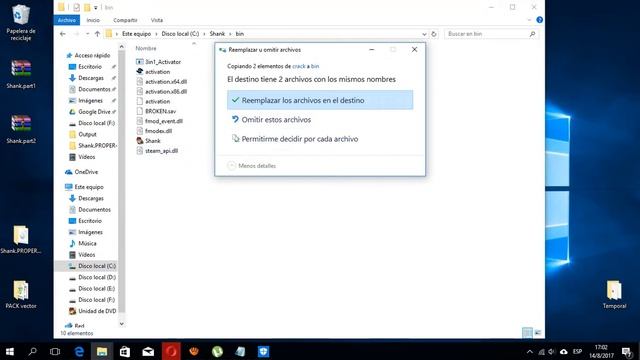The image size is (640, 360).
Task: Open the Archivo ribbon tab
Action: pyautogui.click(x=67, y=20)
